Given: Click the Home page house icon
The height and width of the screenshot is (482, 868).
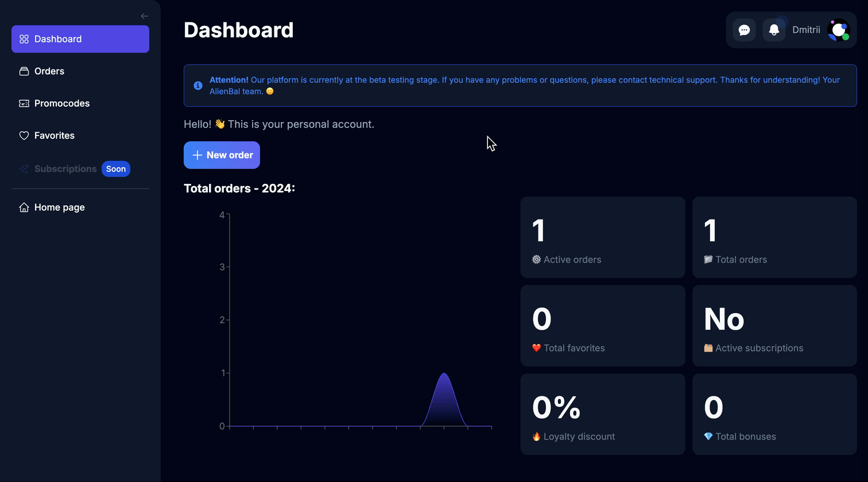Looking at the screenshot, I should click(24, 207).
